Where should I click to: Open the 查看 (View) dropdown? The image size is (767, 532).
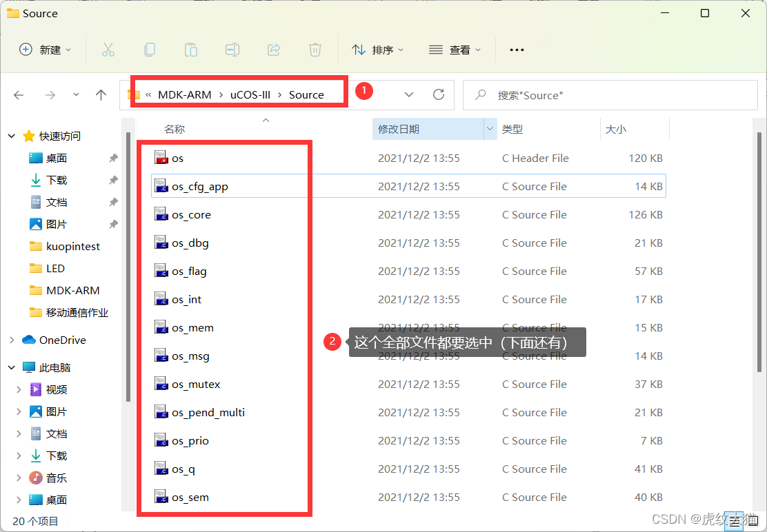pyautogui.click(x=455, y=50)
